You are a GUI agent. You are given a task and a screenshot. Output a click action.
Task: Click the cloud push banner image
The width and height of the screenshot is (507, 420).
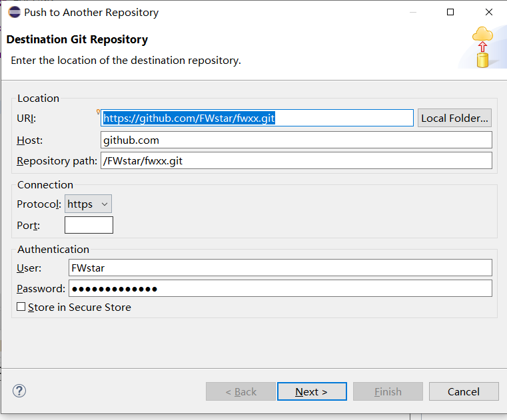coord(482,47)
